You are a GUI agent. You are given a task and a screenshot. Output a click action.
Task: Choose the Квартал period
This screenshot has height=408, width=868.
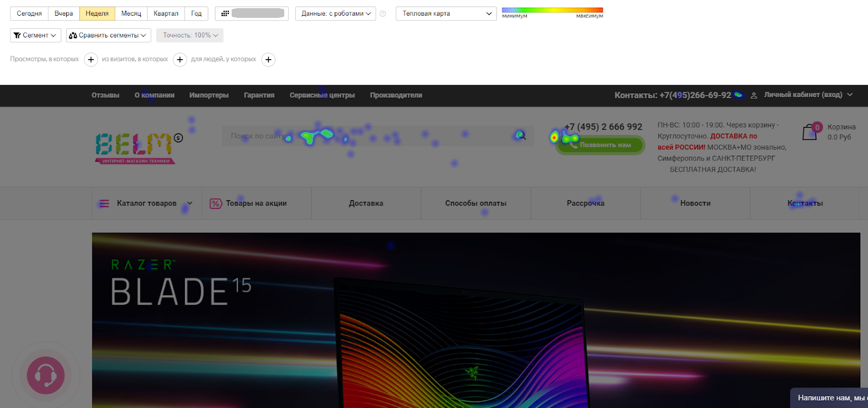pyautogui.click(x=166, y=14)
